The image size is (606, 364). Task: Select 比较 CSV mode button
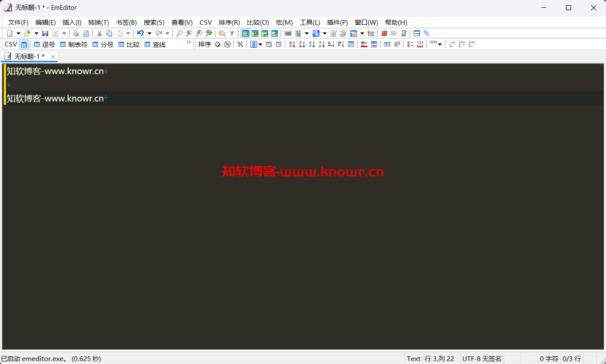click(x=129, y=44)
